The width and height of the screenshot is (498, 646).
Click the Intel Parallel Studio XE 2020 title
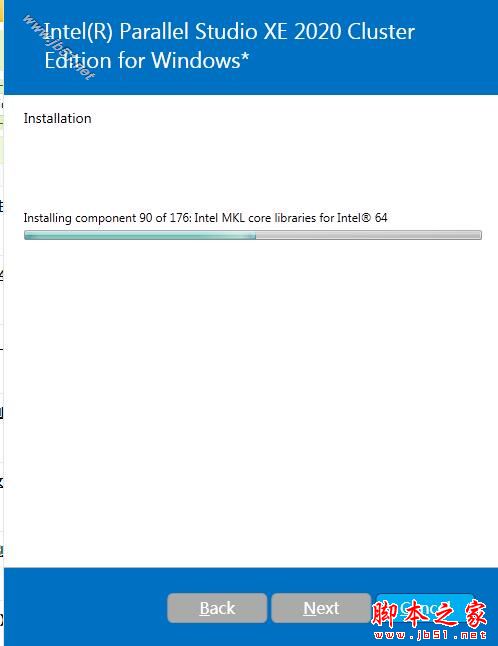pyautogui.click(x=229, y=46)
